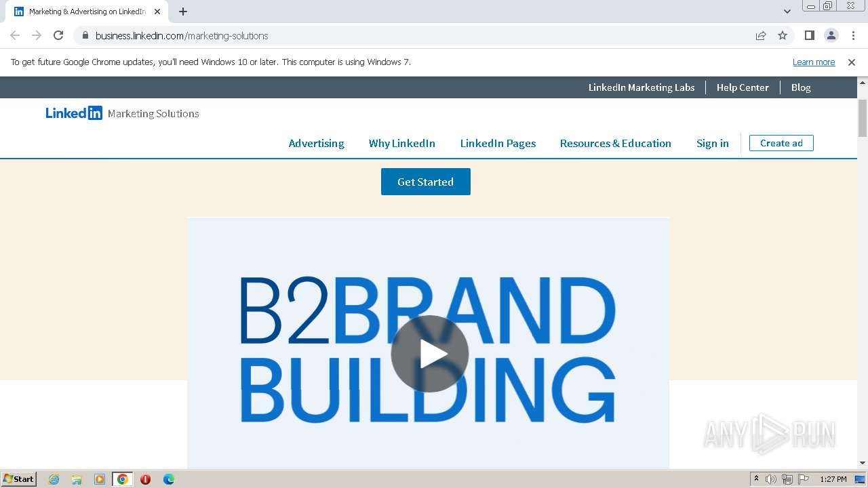Screen dimensions: 868x488
Task: Open the Resources & Education menu
Action: coord(616,143)
